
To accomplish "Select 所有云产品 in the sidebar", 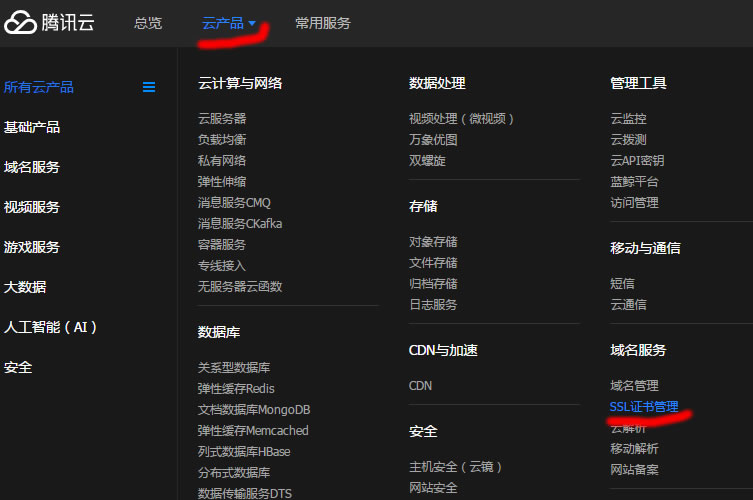I will (x=39, y=87).
